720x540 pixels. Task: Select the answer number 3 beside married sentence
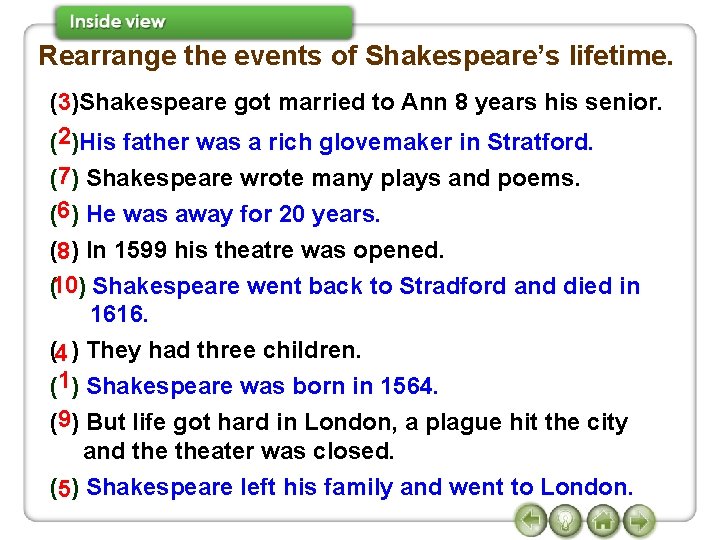click(64, 102)
